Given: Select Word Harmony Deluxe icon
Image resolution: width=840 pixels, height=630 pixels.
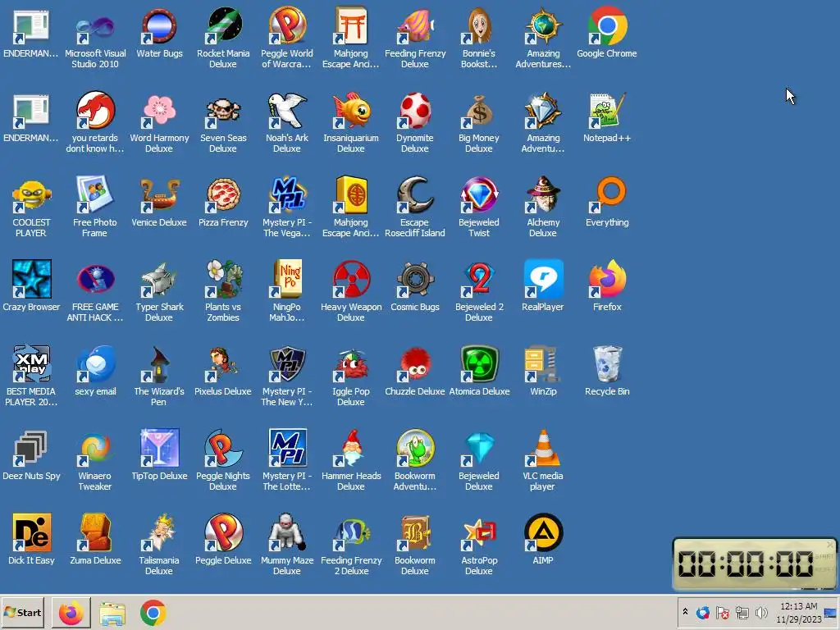Looking at the screenshot, I should 159,112.
